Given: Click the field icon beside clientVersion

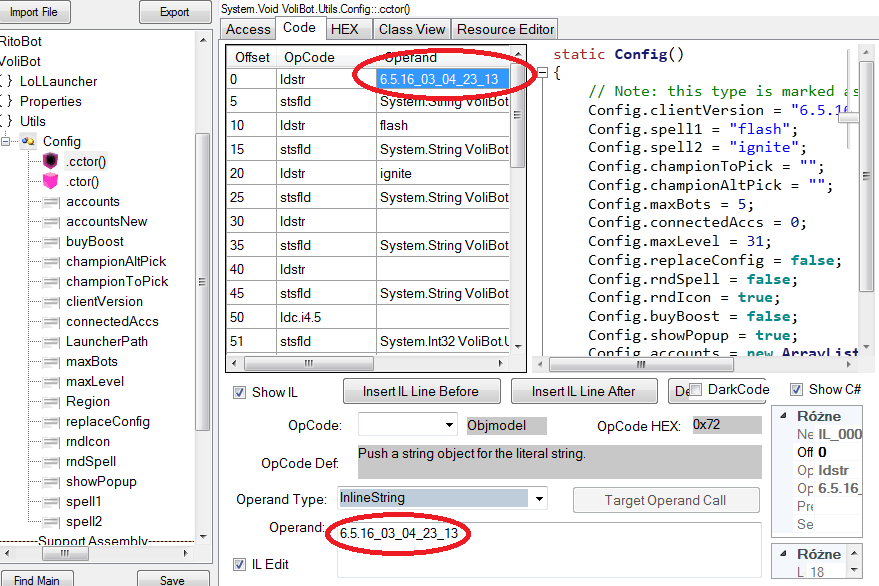Looking at the screenshot, I should click(x=51, y=302).
